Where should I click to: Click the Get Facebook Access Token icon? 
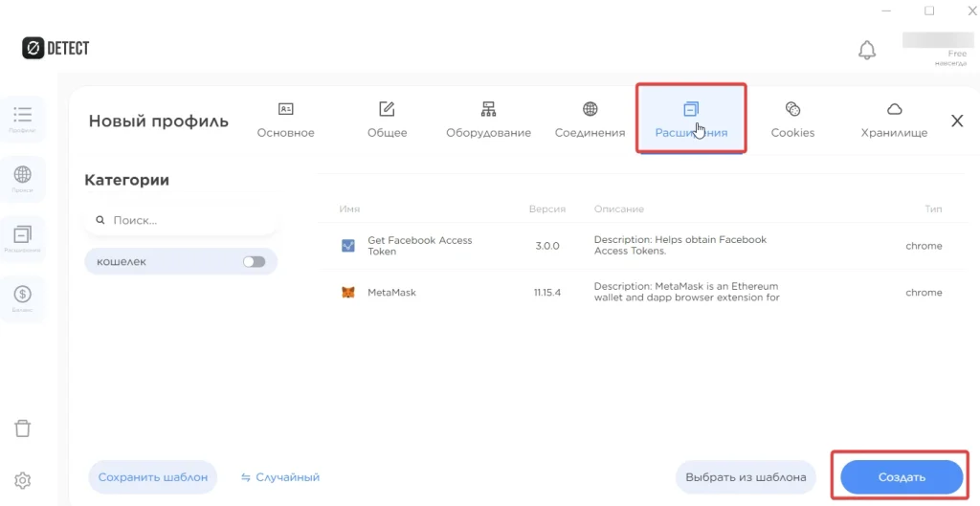(348, 246)
